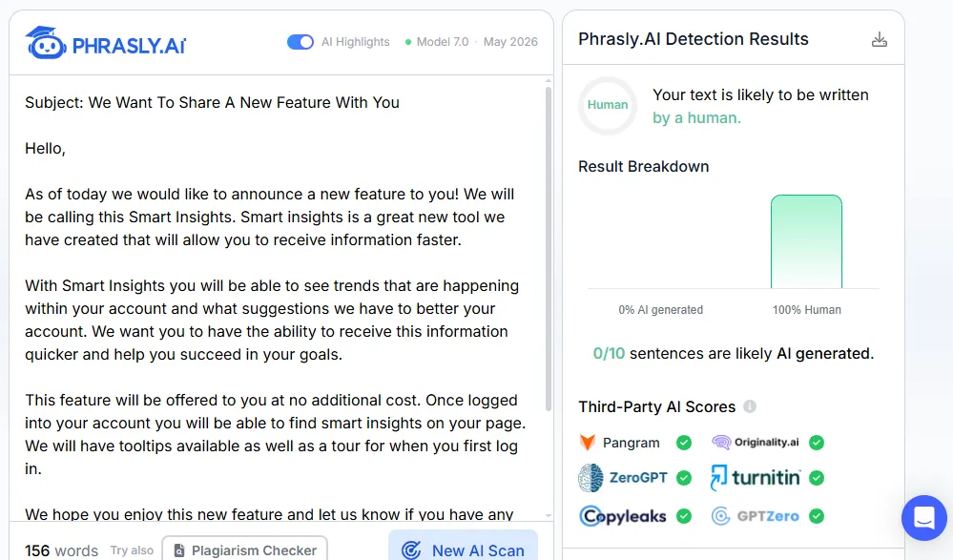Download the detection results report

click(x=879, y=39)
